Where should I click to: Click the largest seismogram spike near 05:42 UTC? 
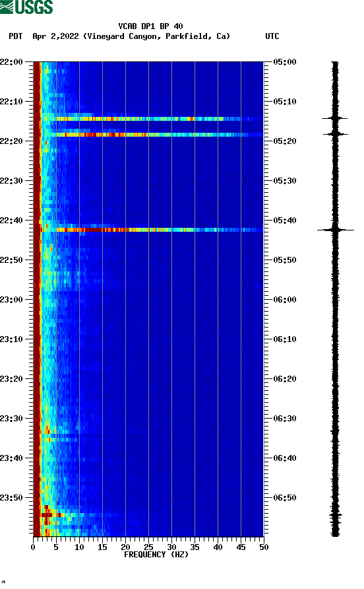tap(336, 230)
